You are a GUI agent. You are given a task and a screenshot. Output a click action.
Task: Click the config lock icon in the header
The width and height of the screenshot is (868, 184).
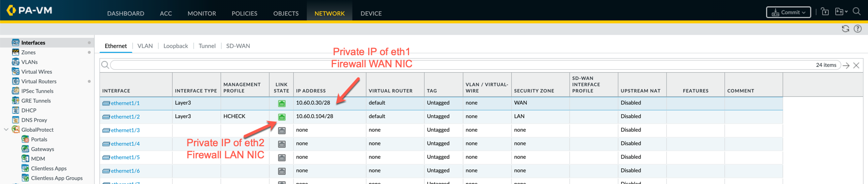pos(825,12)
